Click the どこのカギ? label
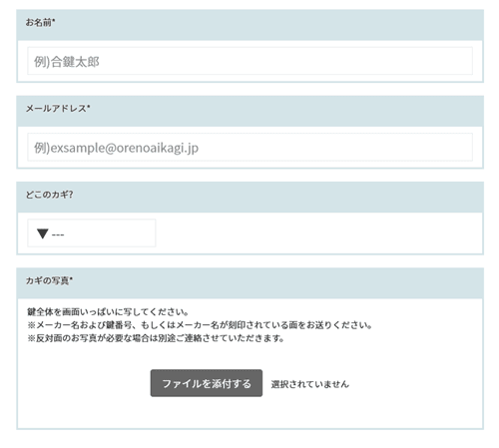Screen dimensions: 499x448 click(49, 195)
